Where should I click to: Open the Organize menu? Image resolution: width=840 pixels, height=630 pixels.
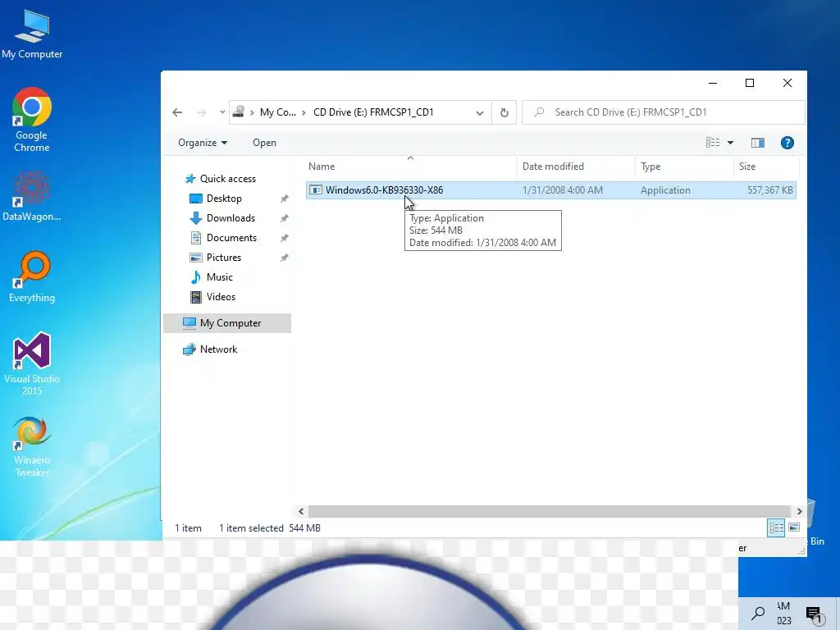click(x=203, y=143)
